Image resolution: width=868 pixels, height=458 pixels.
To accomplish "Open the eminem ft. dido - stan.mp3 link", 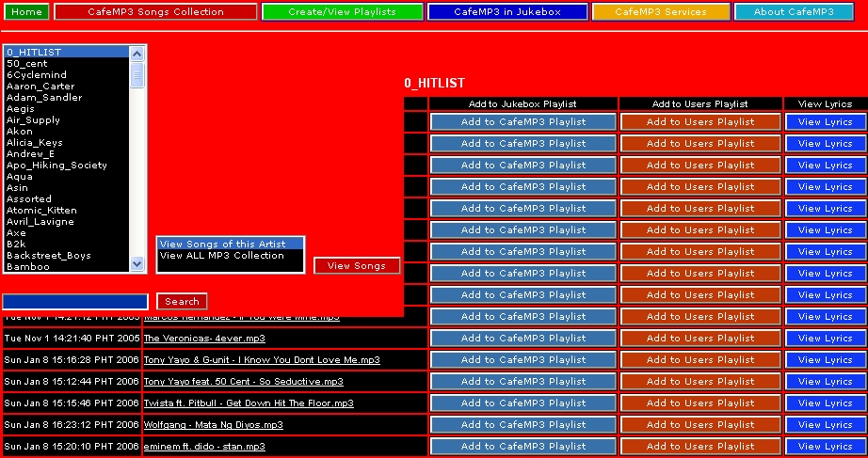I will (x=204, y=447).
